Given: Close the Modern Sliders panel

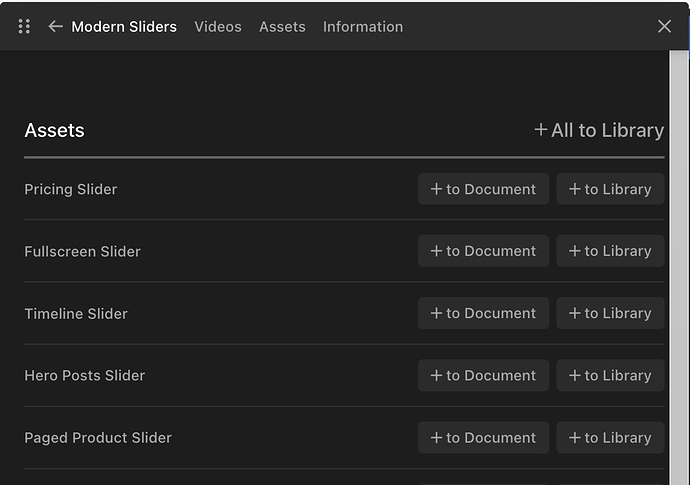Looking at the screenshot, I should [664, 27].
